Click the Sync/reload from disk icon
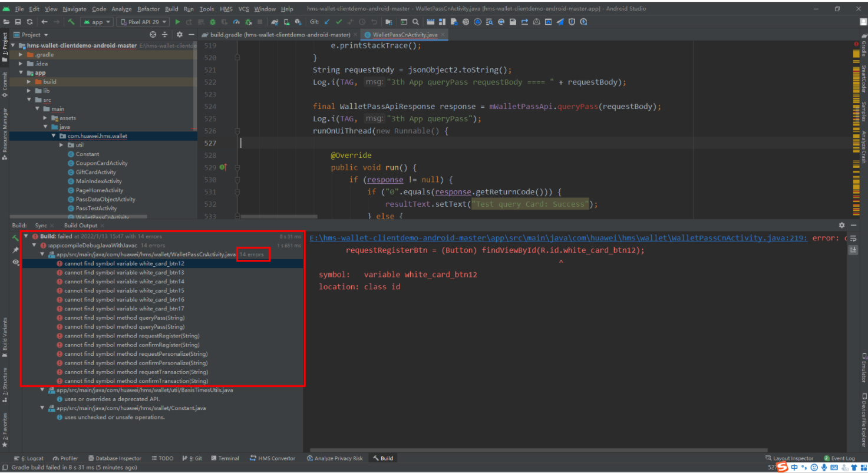 (x=29, y=22)
